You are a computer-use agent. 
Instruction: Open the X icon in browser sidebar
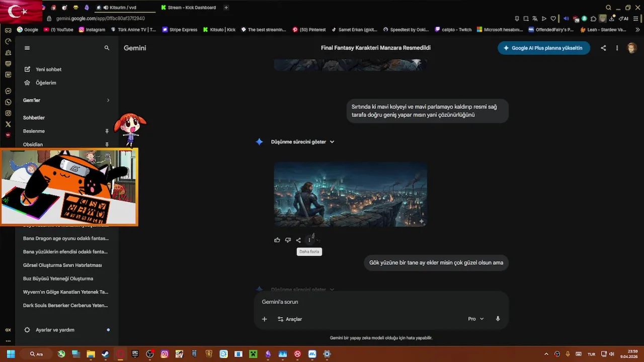pos(8,124)
